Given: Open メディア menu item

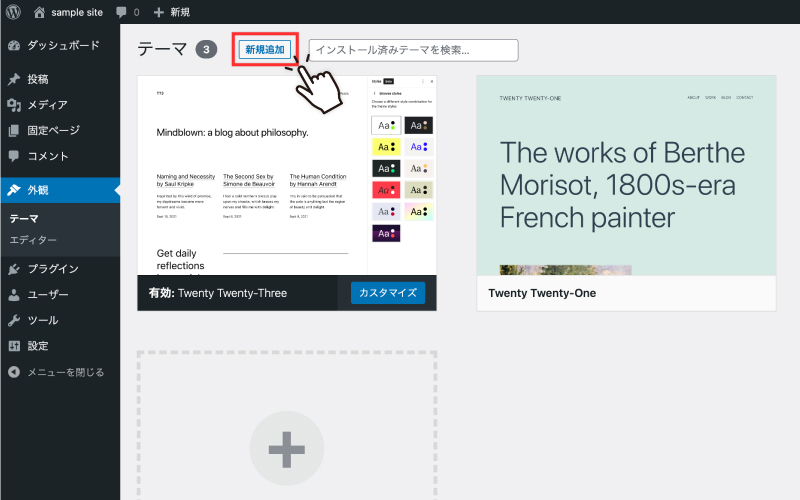Looking at the screenshot, I should (x=60, y=105).
